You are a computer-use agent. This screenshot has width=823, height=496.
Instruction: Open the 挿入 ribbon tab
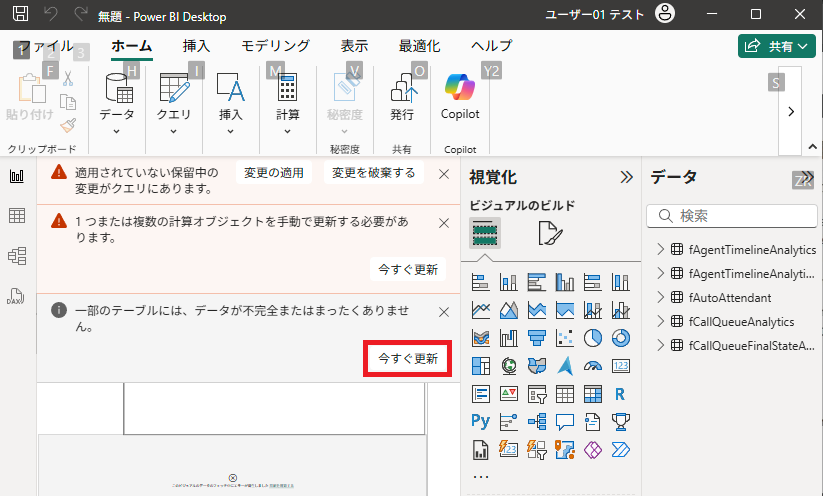pyautogui.click(x=196, y=46)
